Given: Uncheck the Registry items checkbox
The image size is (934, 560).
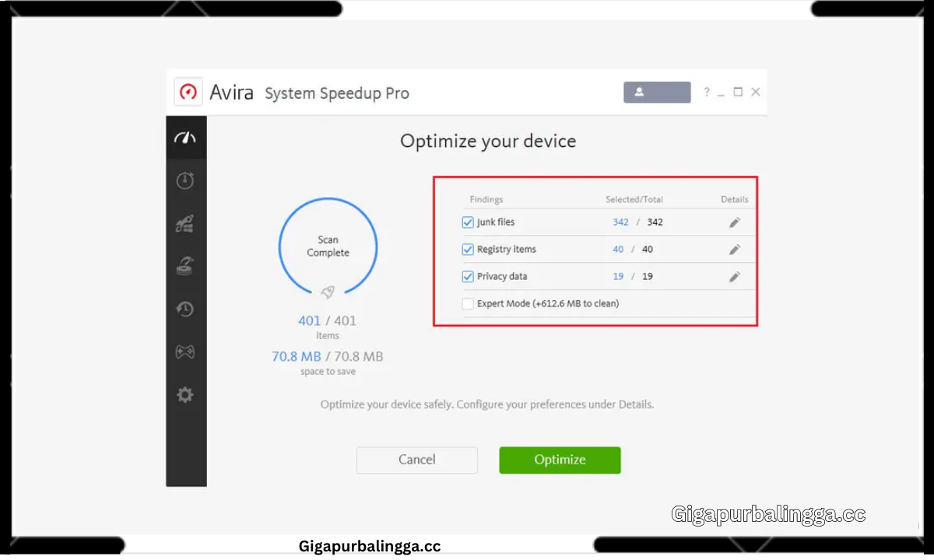Looking at the screenshot, I should (468, 250).
